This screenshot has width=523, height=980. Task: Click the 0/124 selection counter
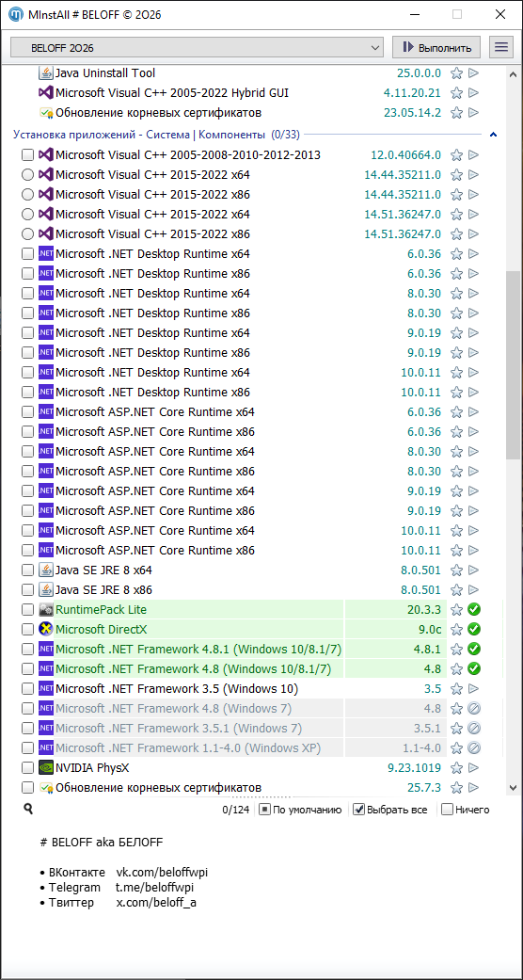pyautogui.click(x=235, y=810)
